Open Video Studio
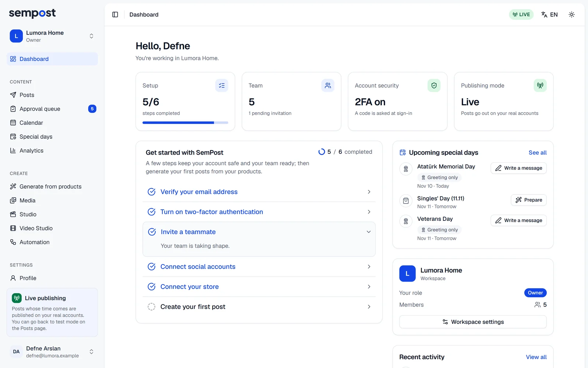Screen dimensions: 588x368 point(52,228)
